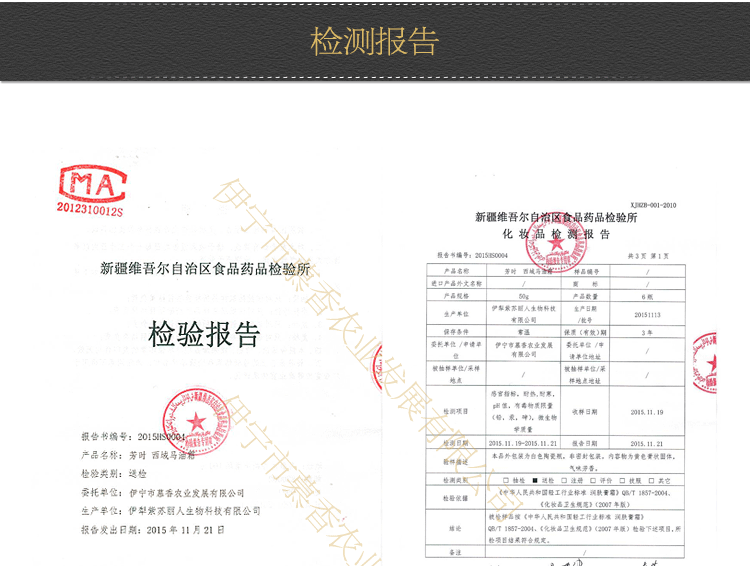Click the large 检验报告 cover title
The width and height of the screenshot is (750, 566).
pyautogui.click(x=203, y=335)
